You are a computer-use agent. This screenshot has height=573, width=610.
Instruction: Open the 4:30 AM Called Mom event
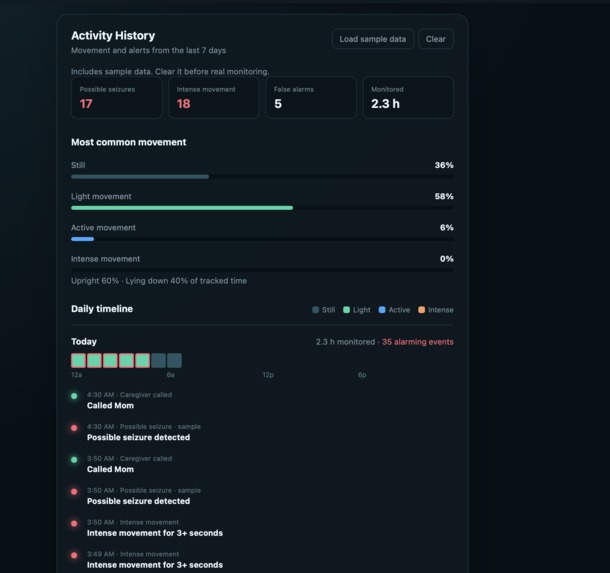tap(130, 400)
